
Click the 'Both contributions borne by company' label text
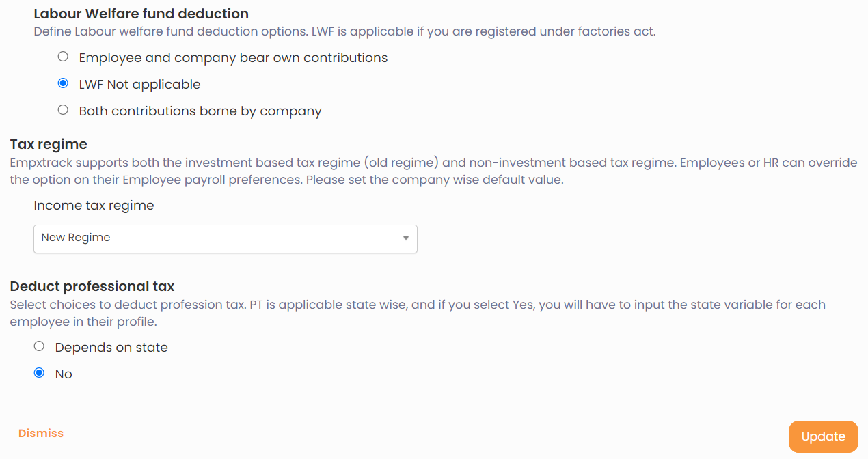tap(200, 111)
